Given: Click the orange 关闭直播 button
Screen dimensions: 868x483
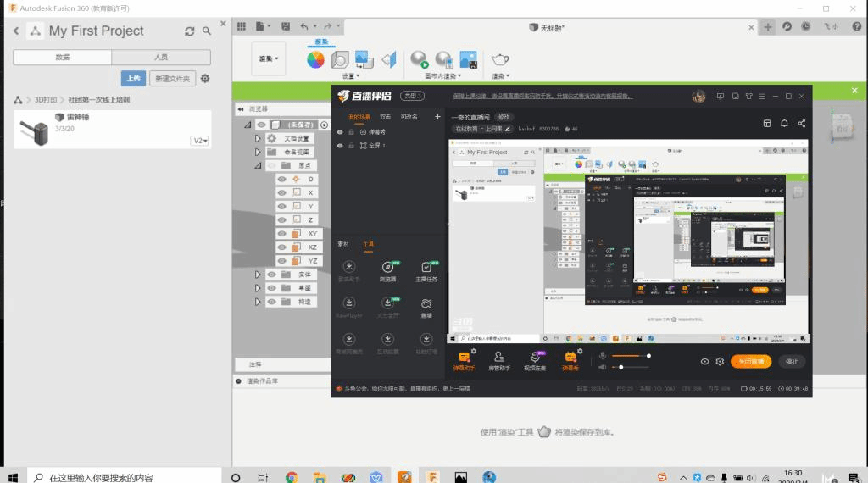Looking at the screenshot, I should 751,361.
